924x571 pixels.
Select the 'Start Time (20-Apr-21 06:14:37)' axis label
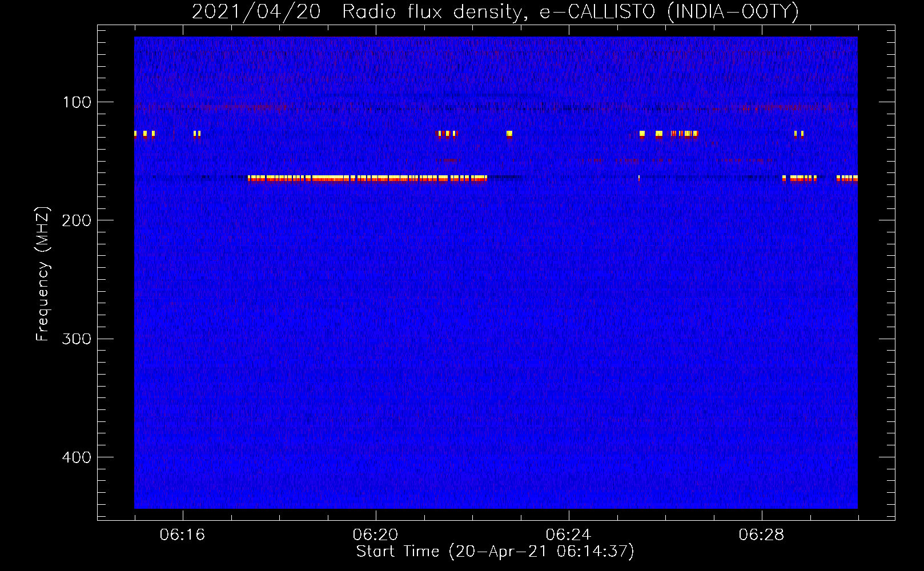(x=495, y=552)
